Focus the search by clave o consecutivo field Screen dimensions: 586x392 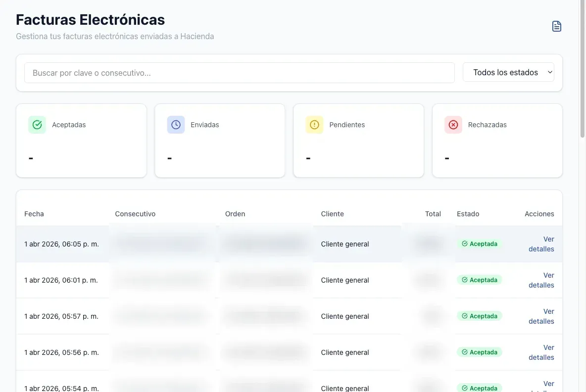click(239, 73)
